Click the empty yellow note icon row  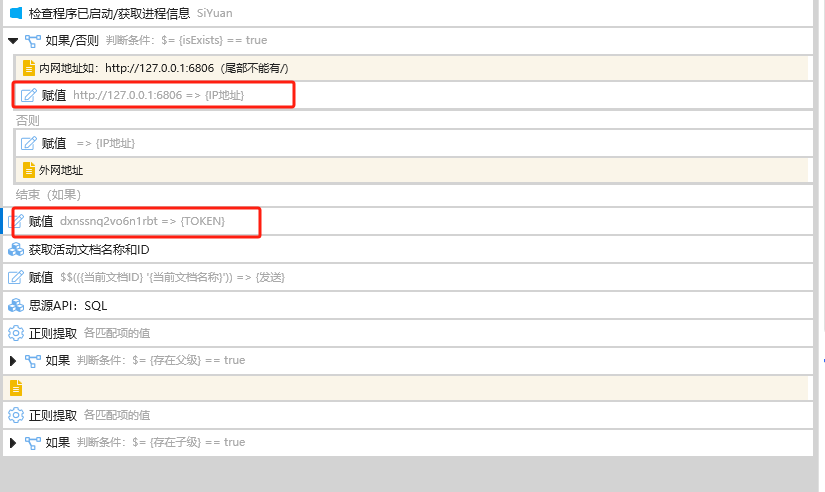[x=16, y=388]
